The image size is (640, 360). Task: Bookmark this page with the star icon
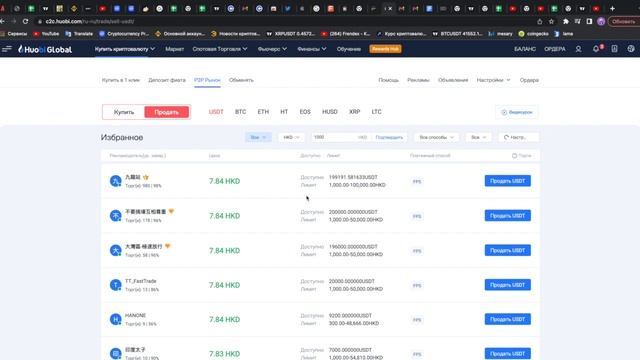[551, 21]
